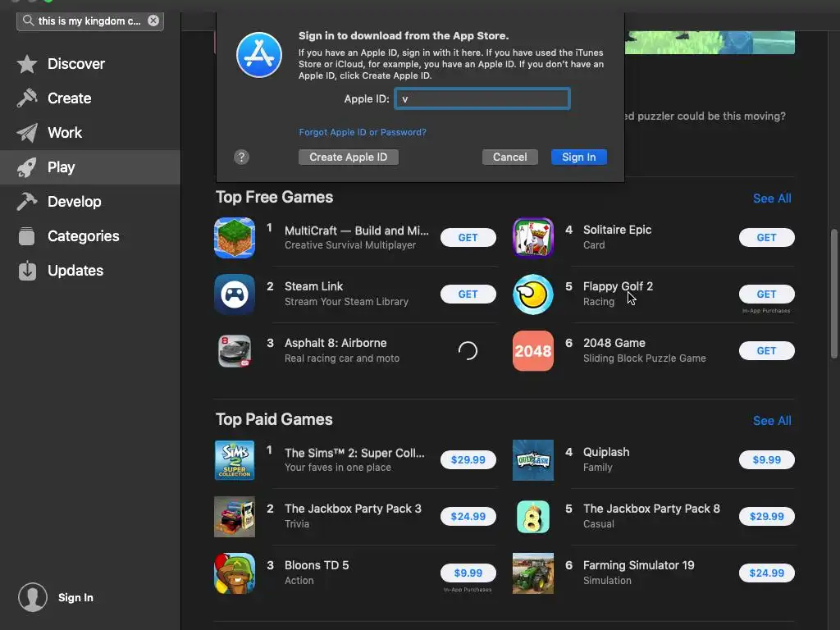Open the featured game banner thumbnail
Image resolution: width=840 pixels, height=630 pixels.
710,43
